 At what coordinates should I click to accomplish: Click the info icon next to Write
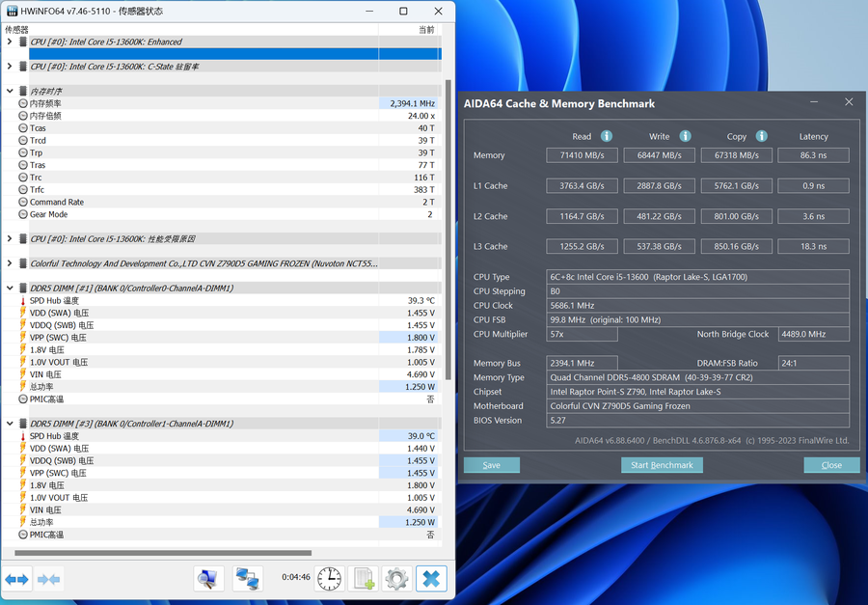[686, 136]
